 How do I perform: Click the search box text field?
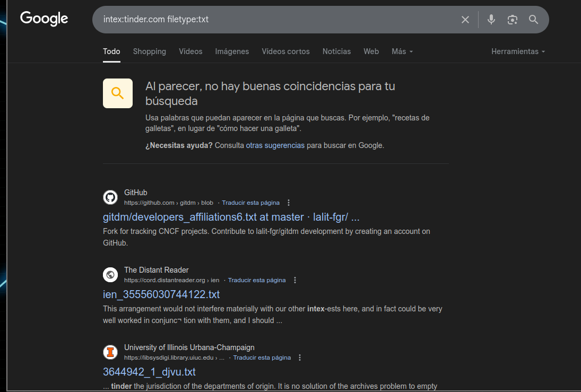point(274,19)
